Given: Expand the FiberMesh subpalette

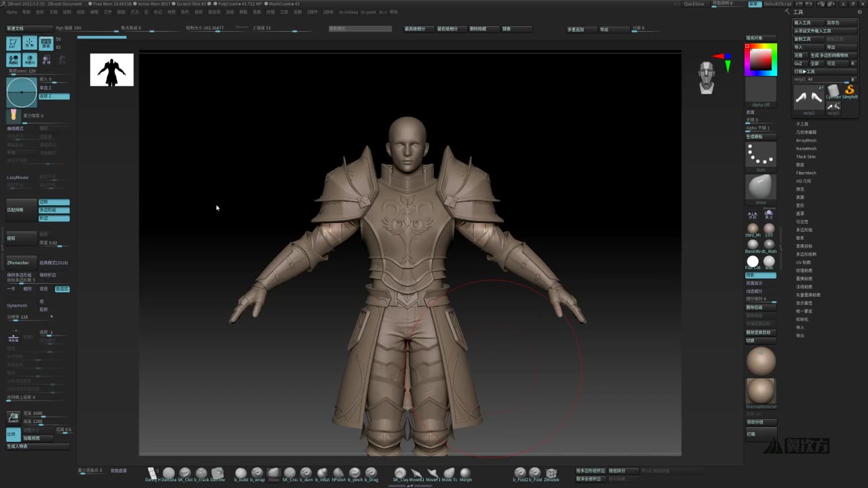Looking at the screenshot, I should 806,173.
